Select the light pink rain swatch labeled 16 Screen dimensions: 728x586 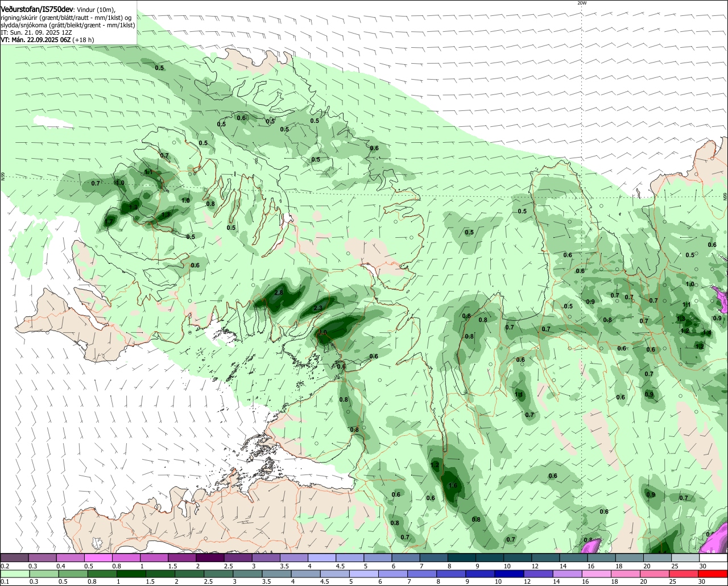pyautogui.click(x=597, y=574)
